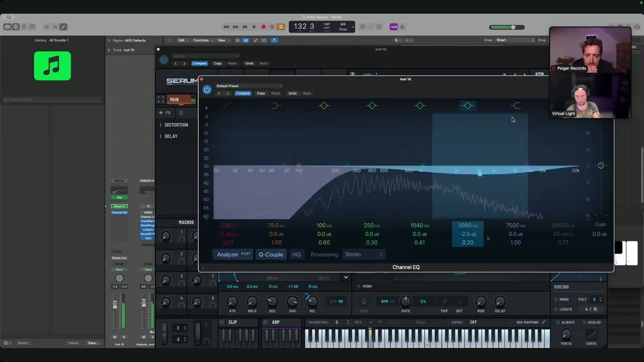Click the purple count-in 1234 button
Image resolution: width=644 pixels, height=362 pixels.
coord(393,27)
